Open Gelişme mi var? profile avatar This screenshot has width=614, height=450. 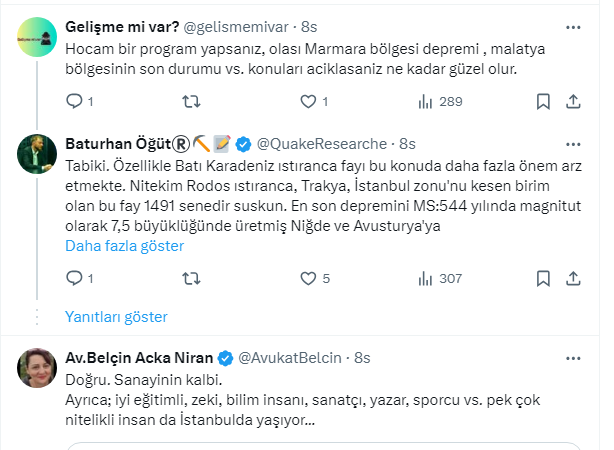[37, 37]
